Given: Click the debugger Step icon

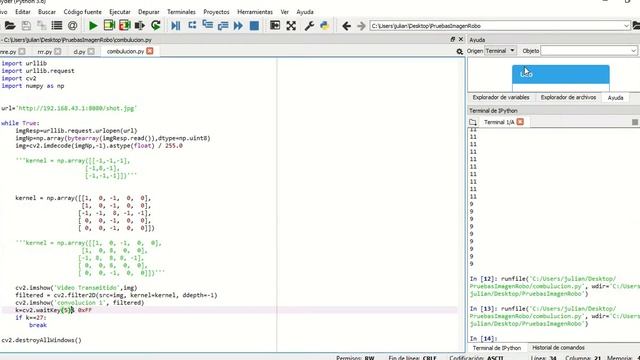Looking at the screenshot, I should [x=192, y=26].
